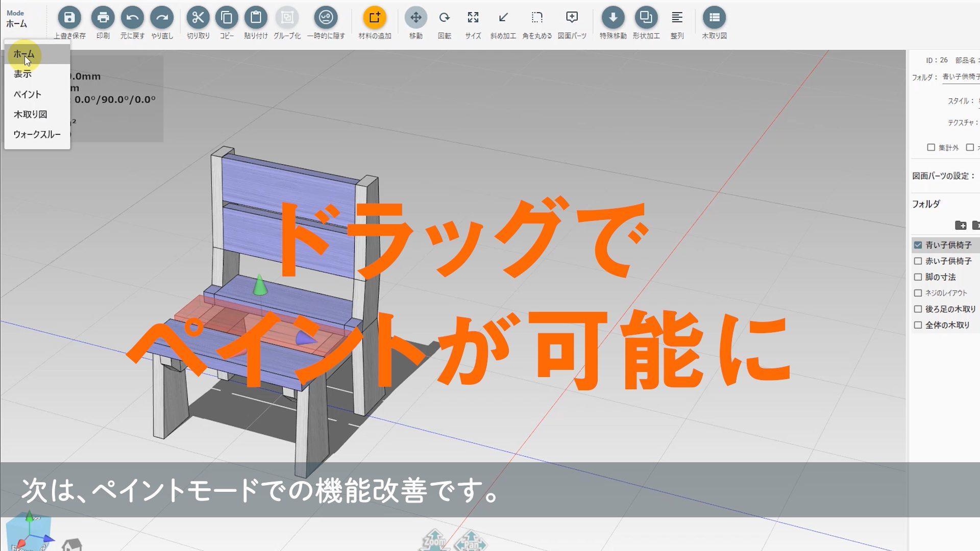The height and width of the screenshot is (551, 980).
Task: Click the 形状加工 shape processing icon
Action: [646, 18]
